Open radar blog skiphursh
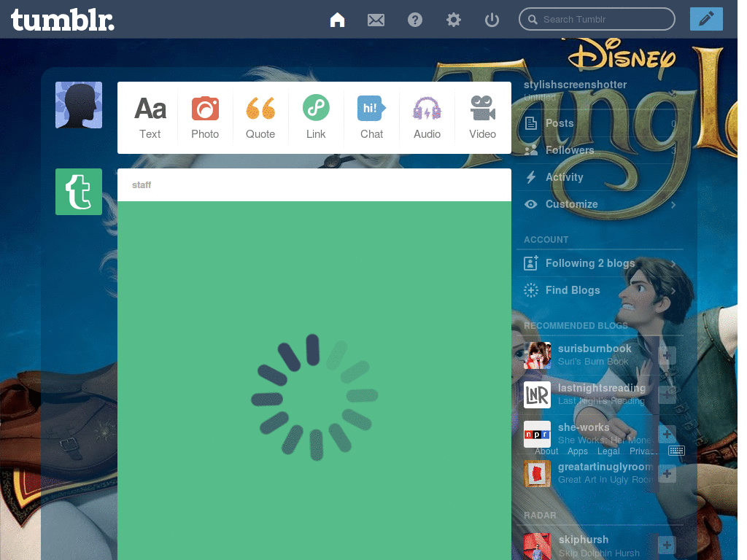The height and width of the screenshot is (560, 747). pos(583,540)
